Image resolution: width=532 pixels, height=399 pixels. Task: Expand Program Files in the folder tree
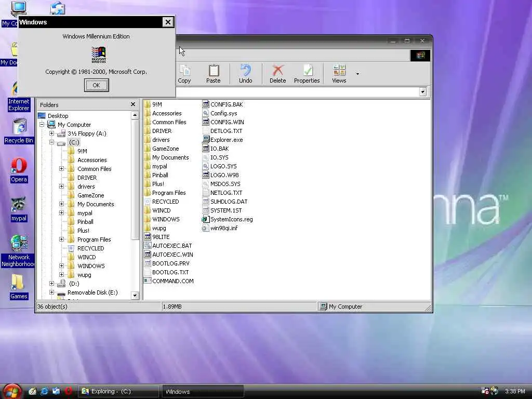61,239
